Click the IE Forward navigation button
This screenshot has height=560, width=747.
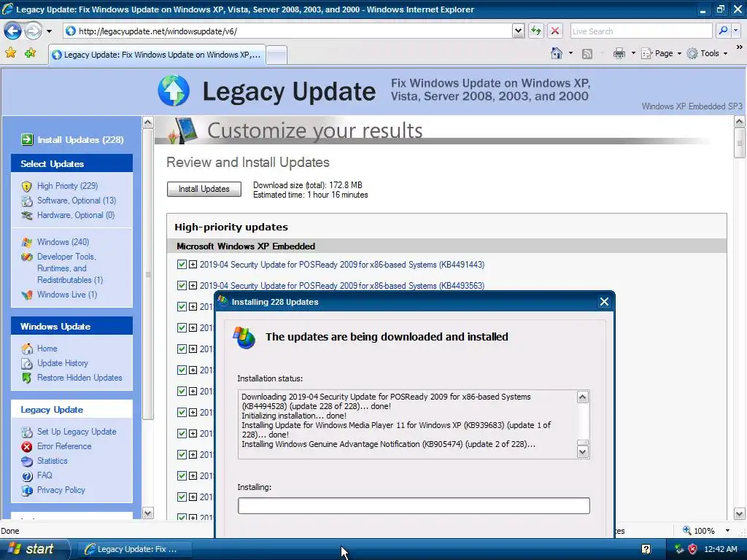(33, 31)
